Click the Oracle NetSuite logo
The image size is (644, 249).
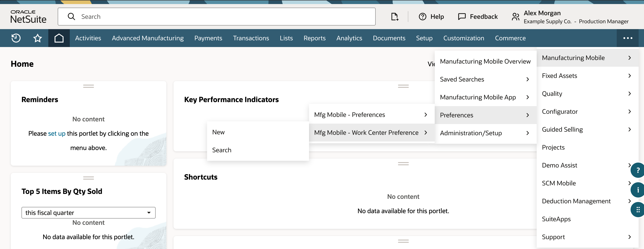(28, 17)
